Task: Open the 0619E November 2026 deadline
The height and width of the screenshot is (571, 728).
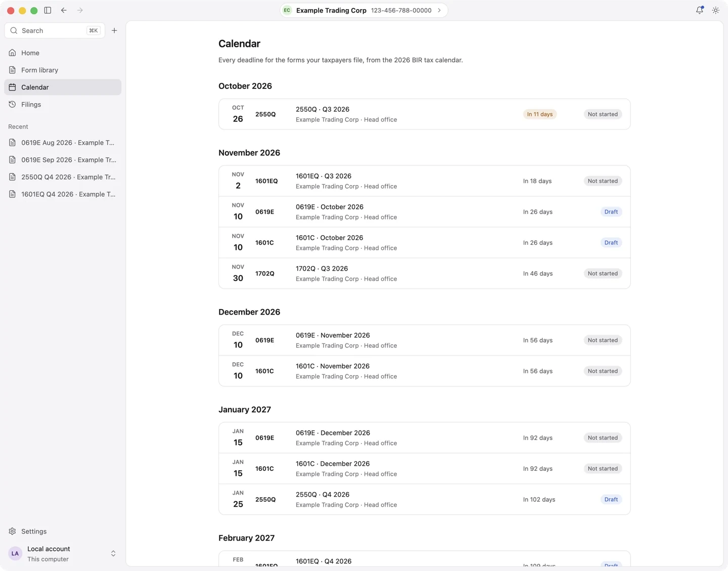Action: 424,340
